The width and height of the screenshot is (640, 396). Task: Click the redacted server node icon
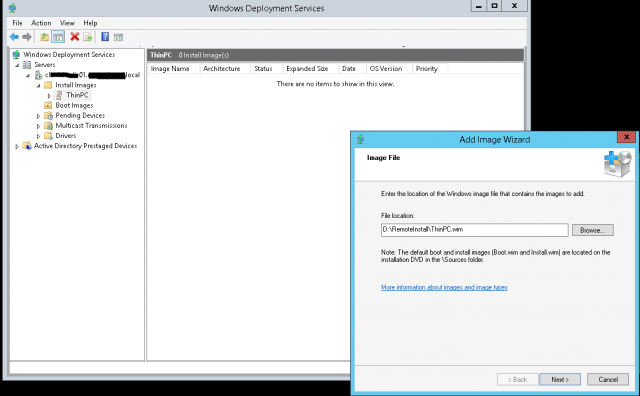(x=38, y=75)
